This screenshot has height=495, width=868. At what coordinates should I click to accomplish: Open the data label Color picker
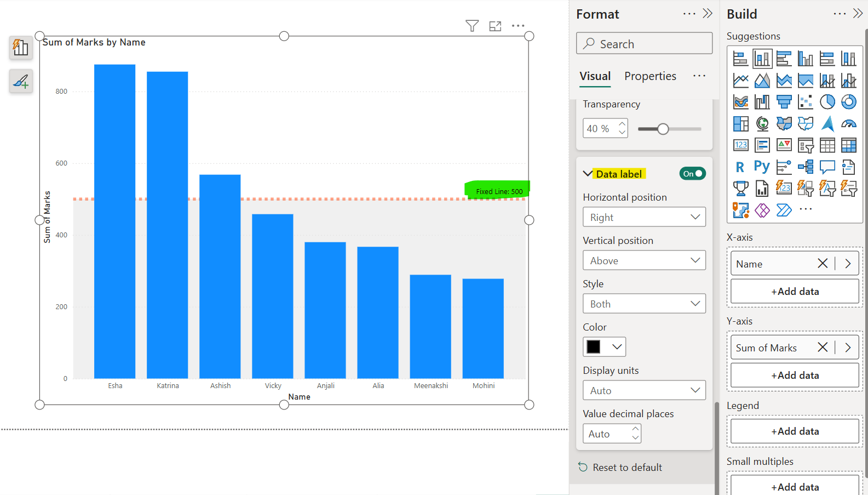(x=604, y=347)
